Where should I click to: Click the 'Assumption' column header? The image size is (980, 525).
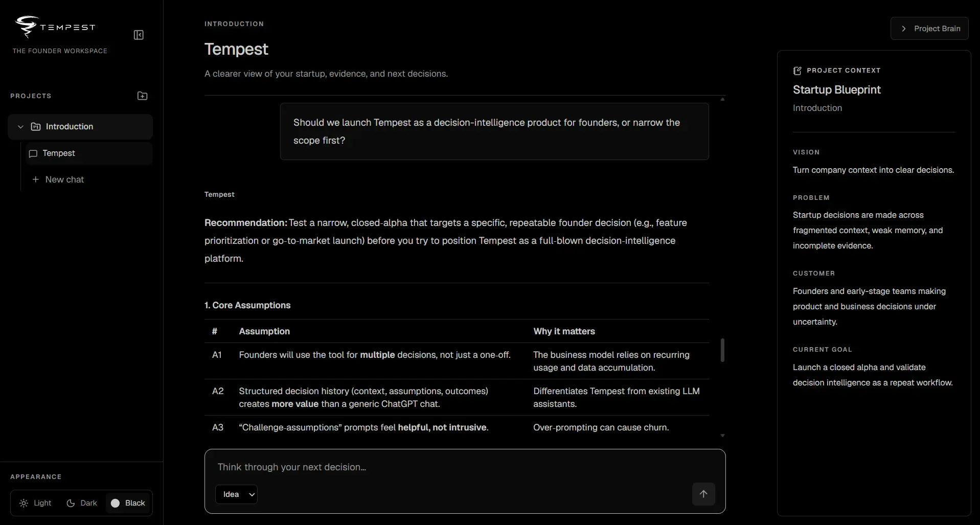click(264, 331)
